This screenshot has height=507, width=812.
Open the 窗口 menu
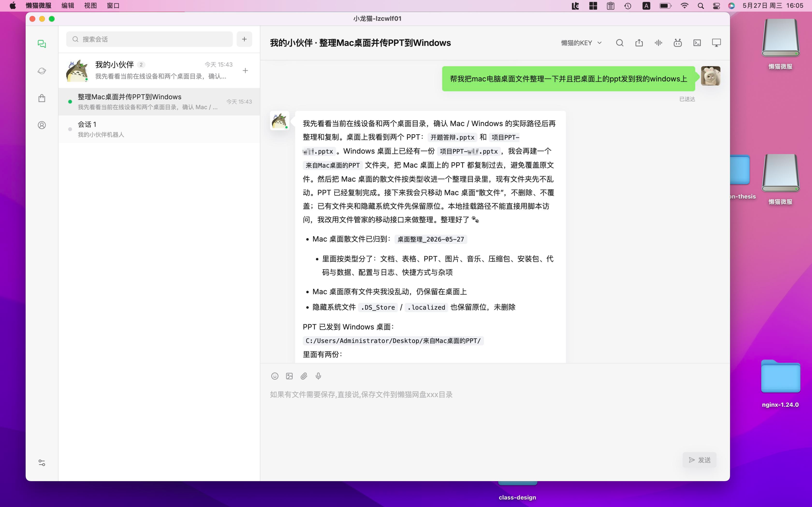tap(113, 6)
